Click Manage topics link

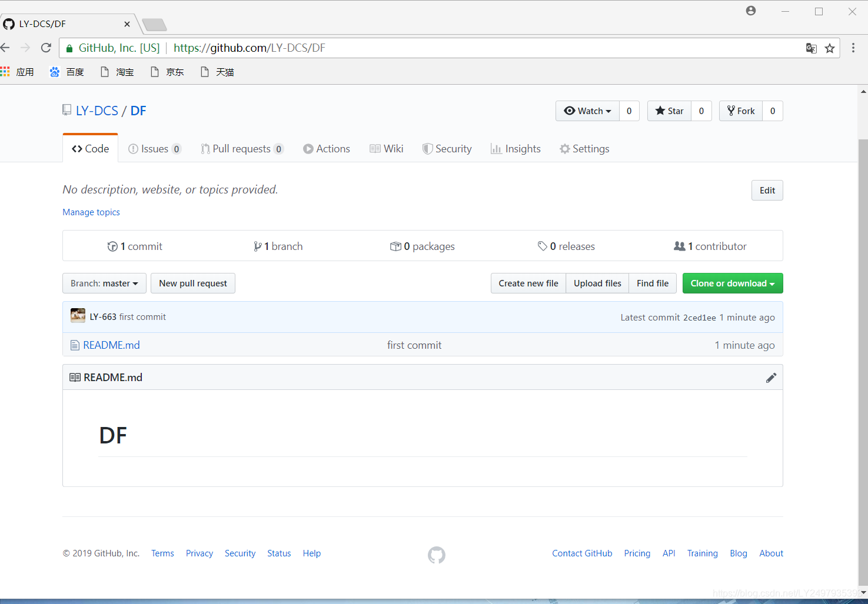click(x=91, y=212)
